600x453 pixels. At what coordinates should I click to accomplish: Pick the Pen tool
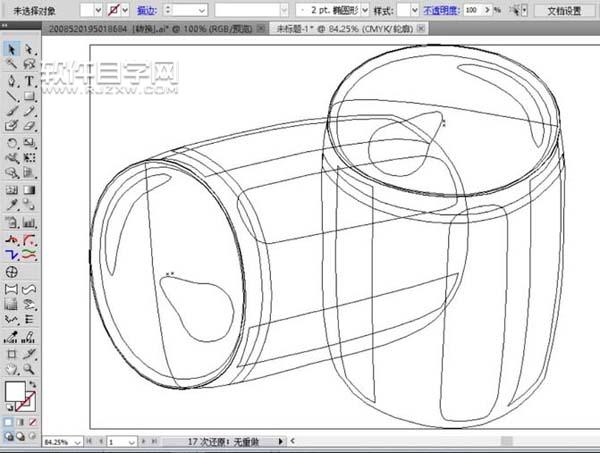point(11,80)
